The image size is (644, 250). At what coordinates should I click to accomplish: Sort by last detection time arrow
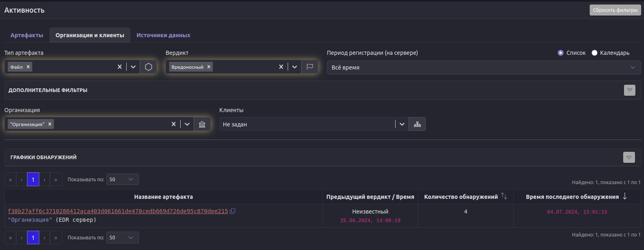(625, 197)
